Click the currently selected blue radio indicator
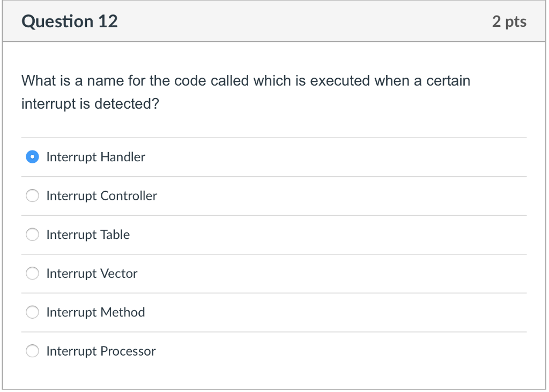This screenshot has width=549, height=392. [x=32, y=157]
